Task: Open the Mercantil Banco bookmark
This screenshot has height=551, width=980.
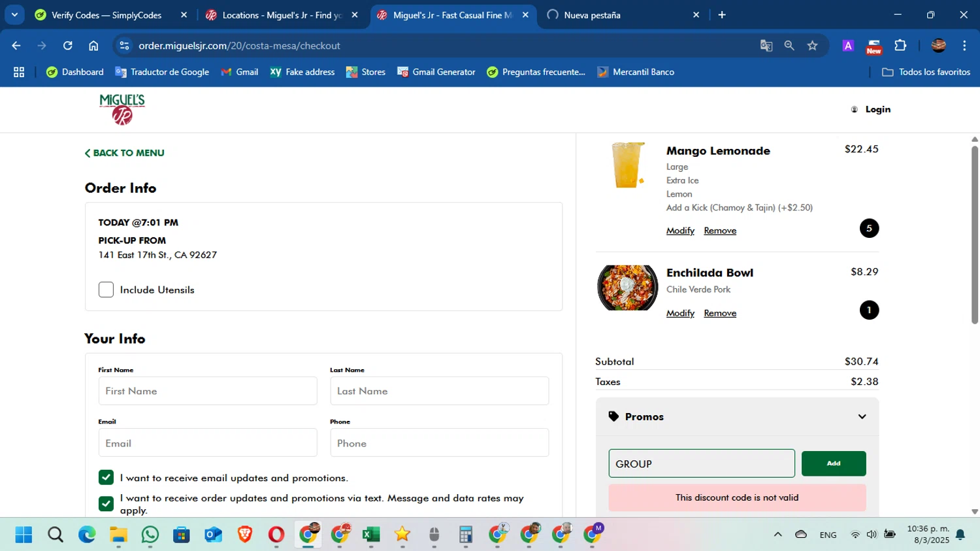Action: pyautogui.click(x=636, y=72)
